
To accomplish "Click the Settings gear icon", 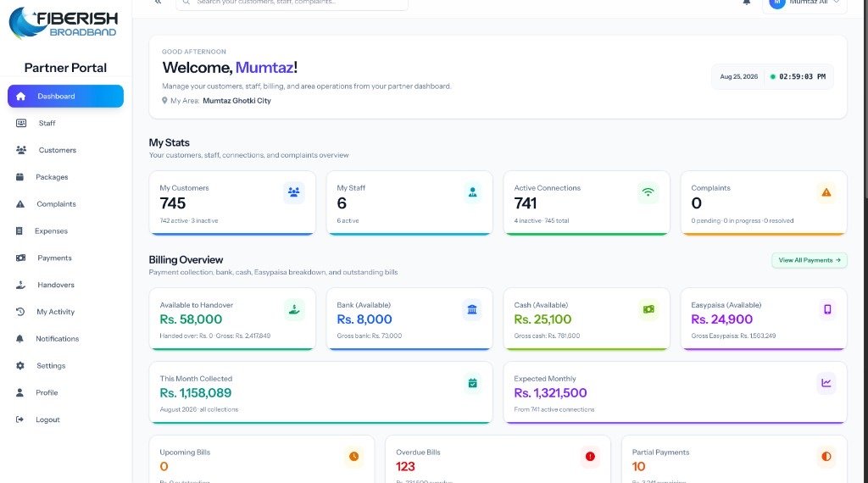I will point(20,366).
